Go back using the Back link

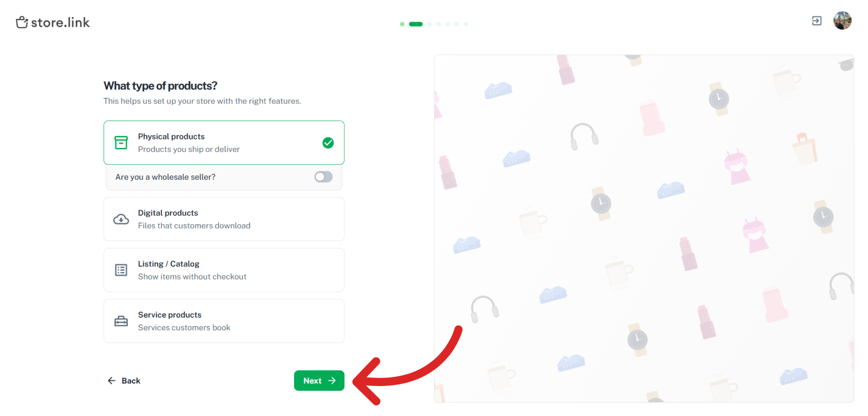(124, 381)
